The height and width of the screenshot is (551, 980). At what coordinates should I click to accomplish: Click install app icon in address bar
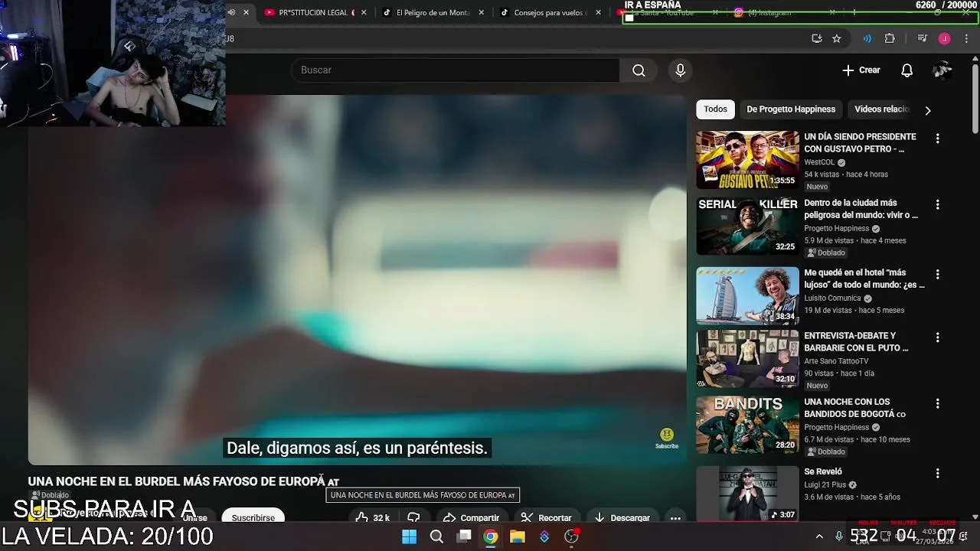tap(817, 38)
